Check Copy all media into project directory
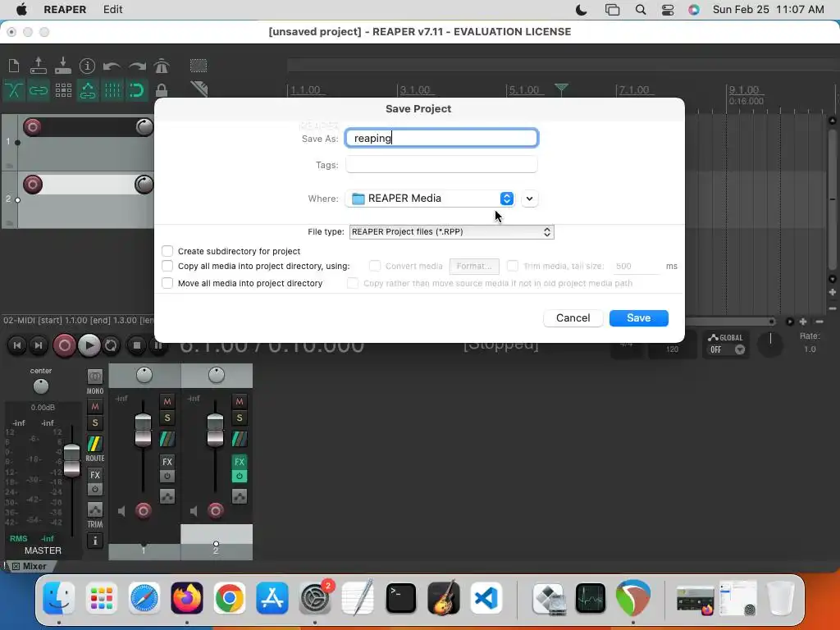This screenshot has width=840, height=630. coord(167,267)
